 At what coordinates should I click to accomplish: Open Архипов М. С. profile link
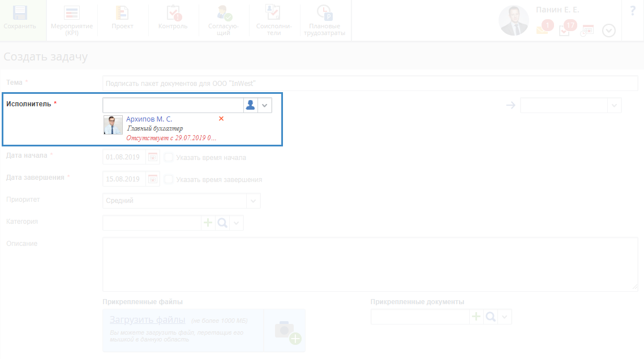pos(149,119)
